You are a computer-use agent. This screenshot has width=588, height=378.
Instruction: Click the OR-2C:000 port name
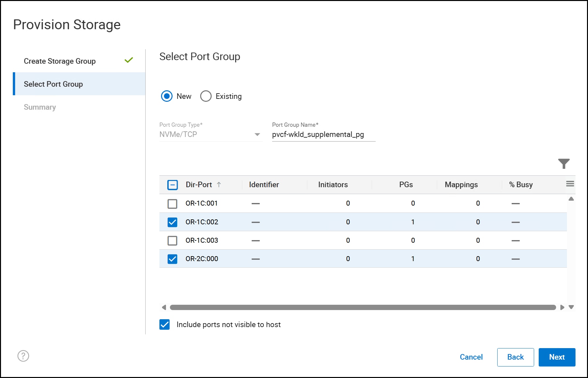202,259
